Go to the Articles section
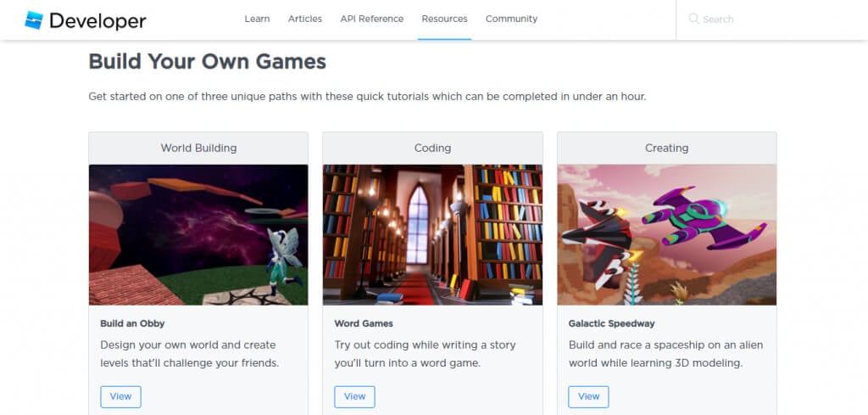This screenshot has width=868, height=415. coord(305,19)
